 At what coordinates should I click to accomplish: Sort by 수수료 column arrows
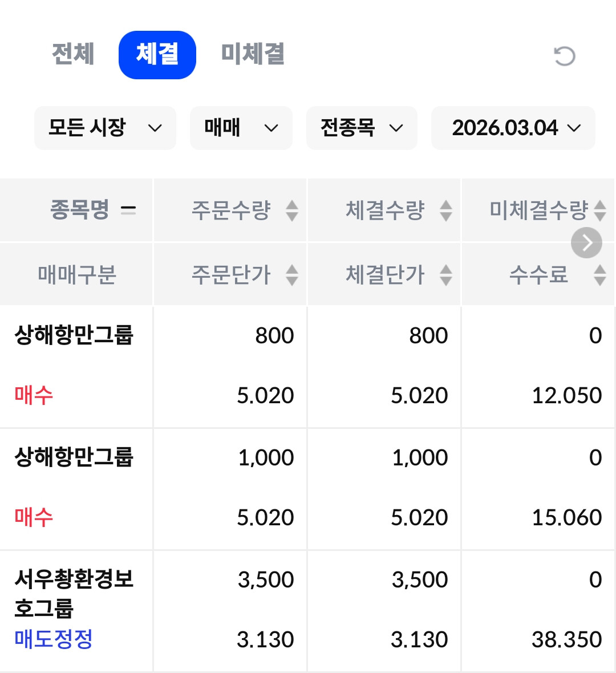click(x=599, y=275)
